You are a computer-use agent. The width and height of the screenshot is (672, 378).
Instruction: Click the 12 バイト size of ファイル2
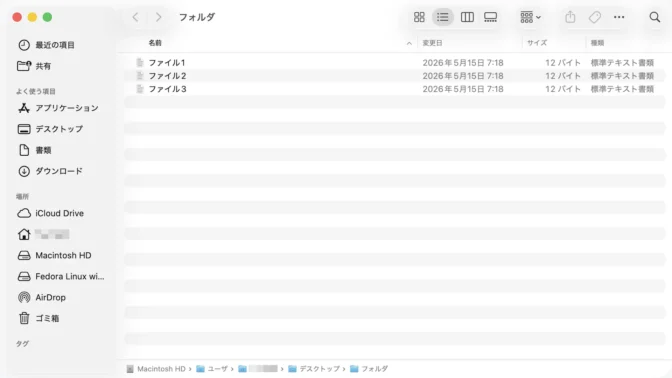[x=563, y=76]
